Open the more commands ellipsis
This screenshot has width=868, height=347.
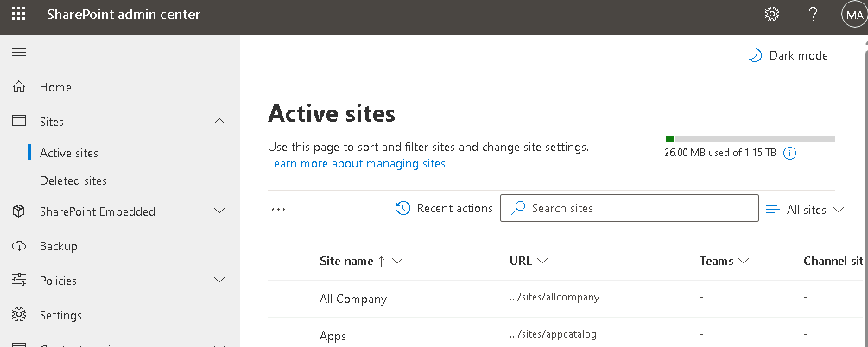tap(278, 210)
